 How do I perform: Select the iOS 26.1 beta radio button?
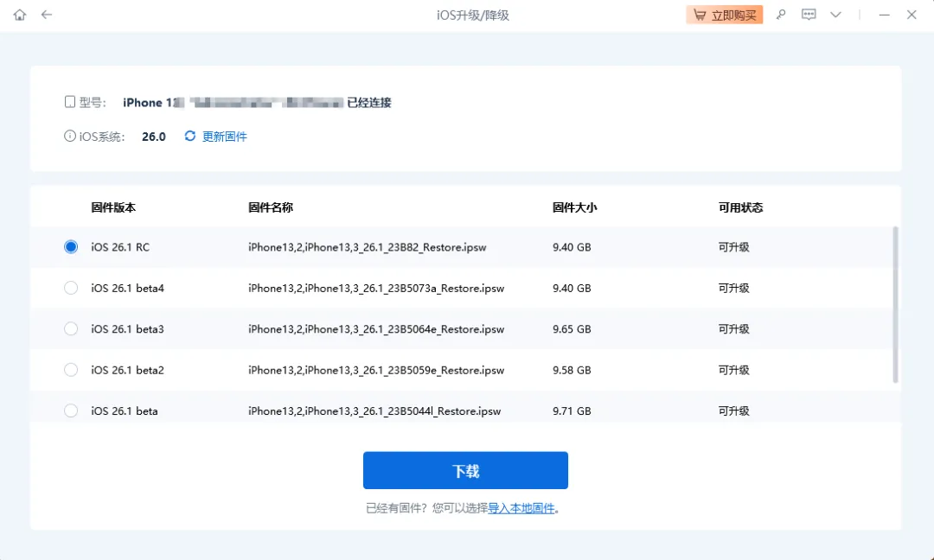coord(71,410)
